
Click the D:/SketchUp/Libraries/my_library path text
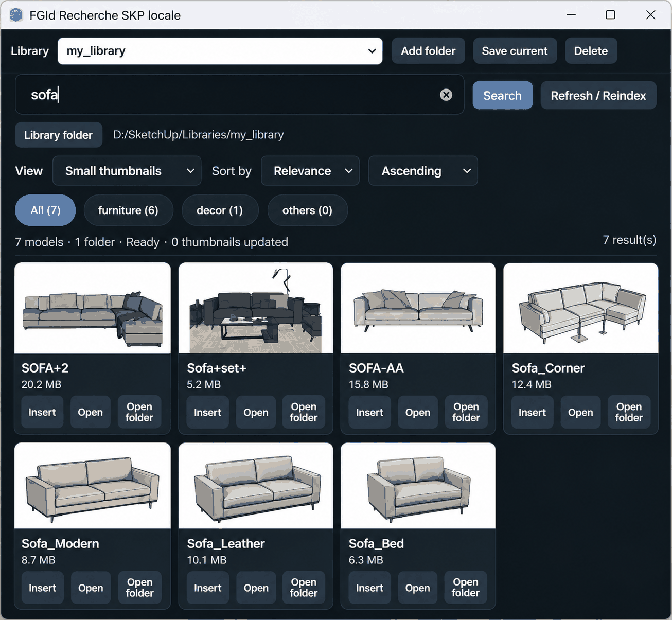point(199,135)
